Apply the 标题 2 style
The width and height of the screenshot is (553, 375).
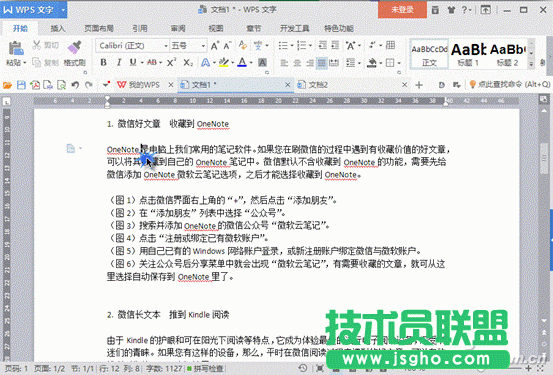tap(507, 54)
